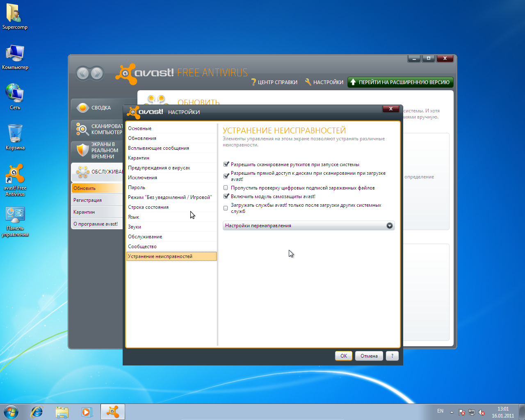Click avast taskbar button
Viewport: 525px width, 420px height.
pyautogui.click(x=112, y=412)
